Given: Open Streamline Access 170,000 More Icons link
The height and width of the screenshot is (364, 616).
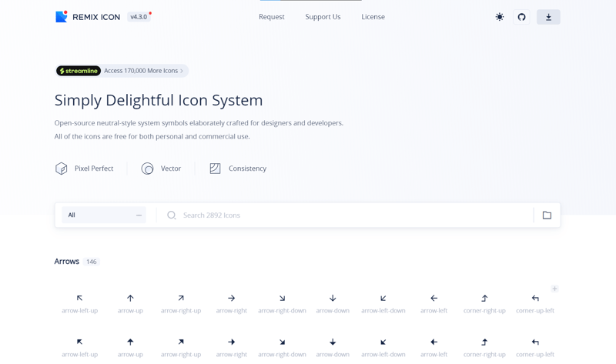Looking at the screenshot, I should click(122, 71).
